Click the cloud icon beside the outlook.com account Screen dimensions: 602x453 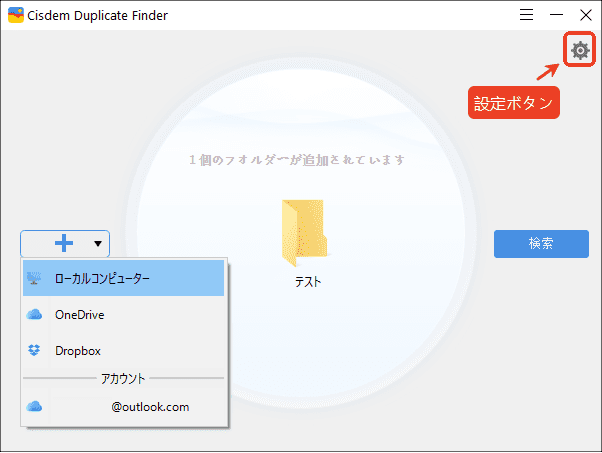[35, 407]
